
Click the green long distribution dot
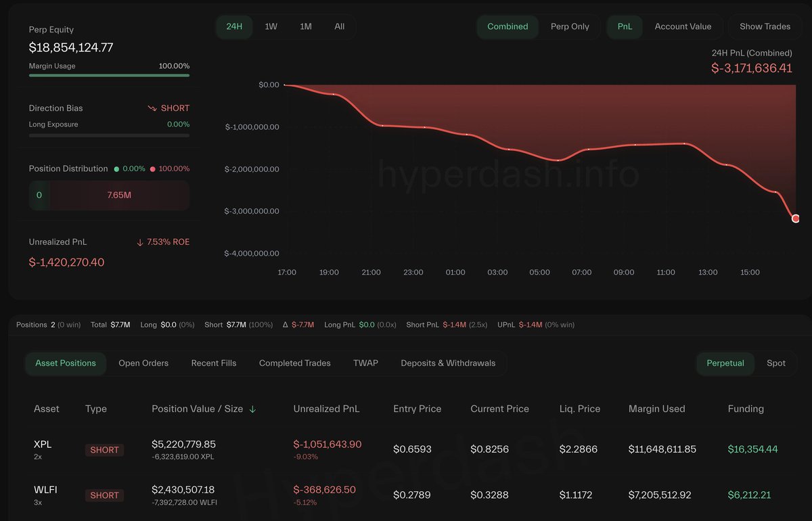[117, 168]
